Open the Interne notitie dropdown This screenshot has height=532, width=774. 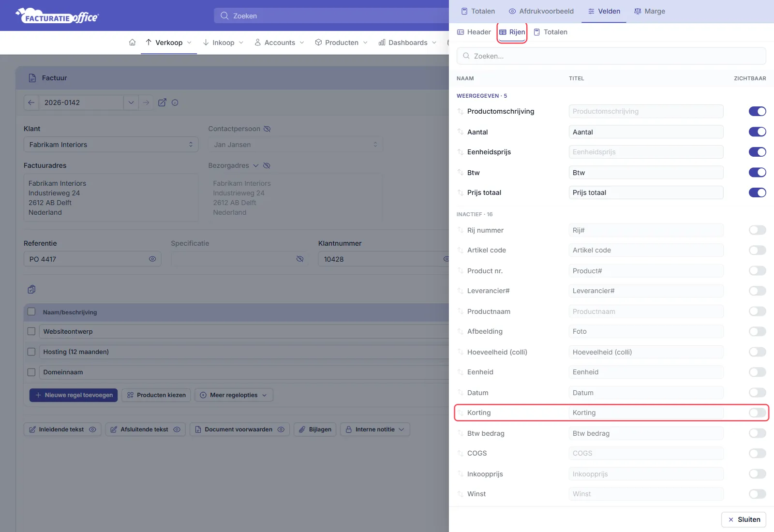click(375, 429)
